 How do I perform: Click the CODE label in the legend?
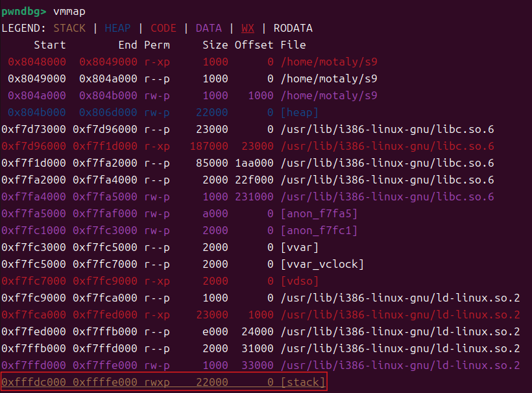[x=163, y=29]
